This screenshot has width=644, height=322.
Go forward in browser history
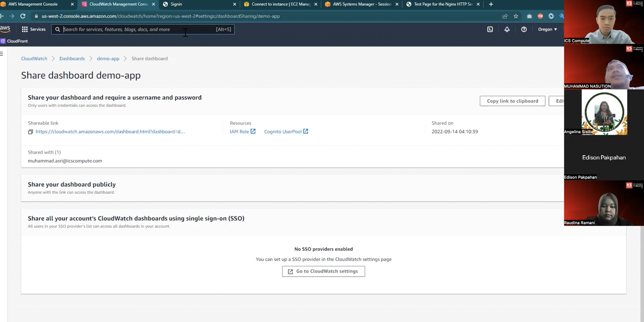point(12,16)
